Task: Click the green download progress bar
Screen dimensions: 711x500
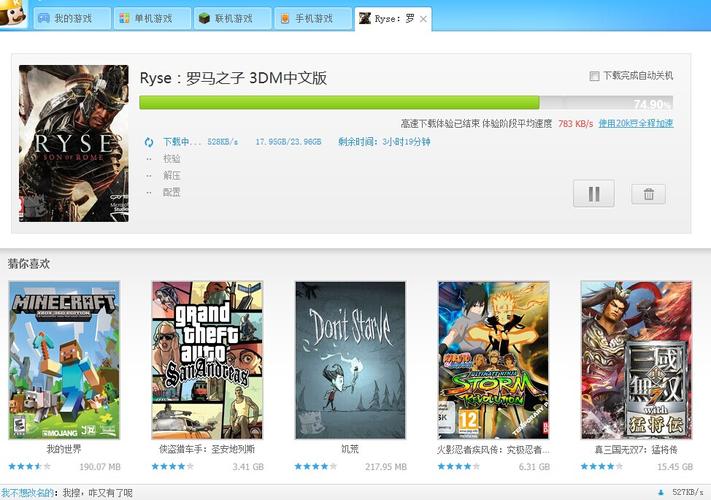Action: coord(339,102)
